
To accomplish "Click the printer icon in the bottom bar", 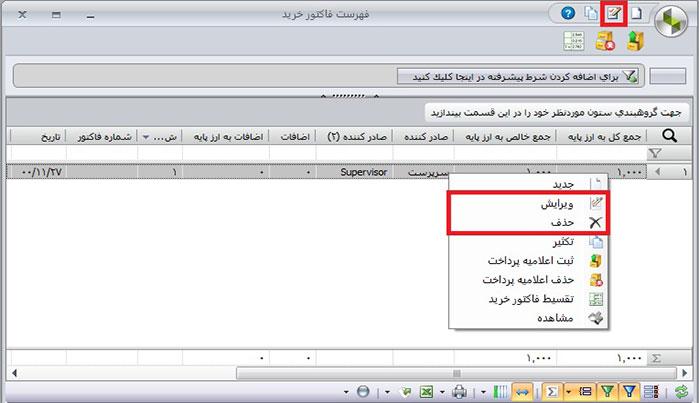I will 459,391.
